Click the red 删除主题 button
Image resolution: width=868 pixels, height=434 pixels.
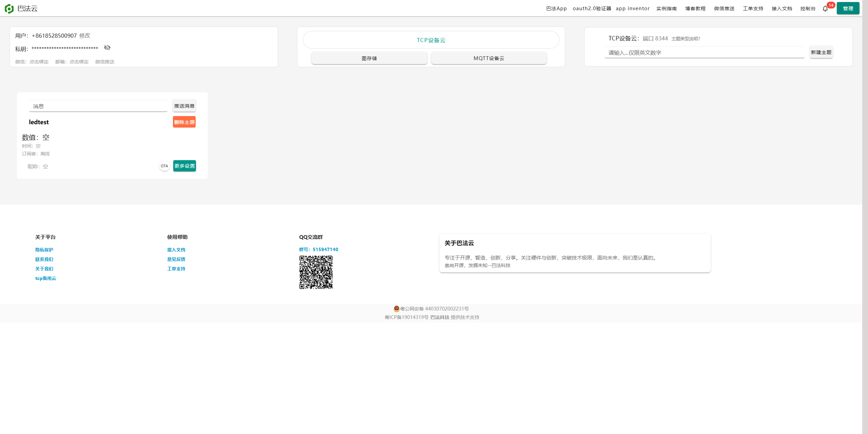[184, 122]
